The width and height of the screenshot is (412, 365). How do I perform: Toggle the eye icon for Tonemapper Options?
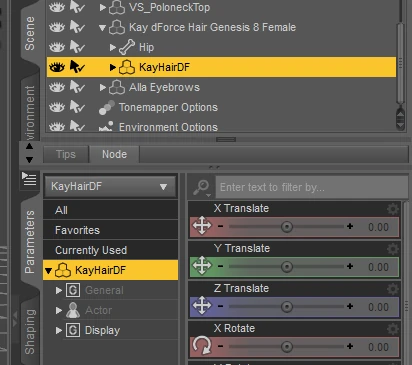57,107
